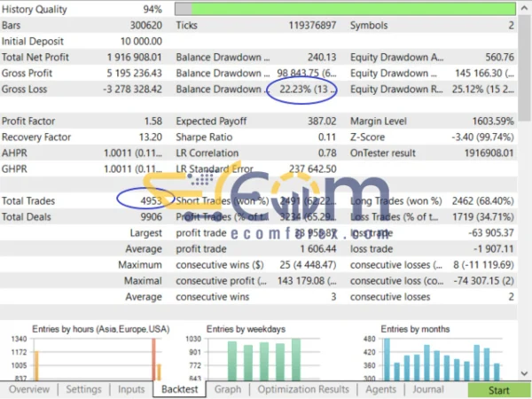Click the Sharpe Ratio value 0.11
Viewport: 532px width, 399px height.
click(x=327, y=137)
